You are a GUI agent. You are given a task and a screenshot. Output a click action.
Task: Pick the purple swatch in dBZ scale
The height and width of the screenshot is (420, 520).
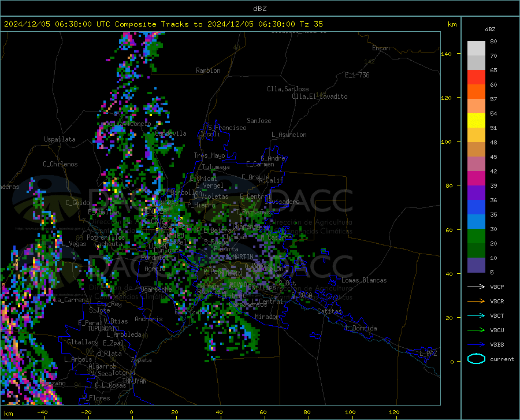476,193
